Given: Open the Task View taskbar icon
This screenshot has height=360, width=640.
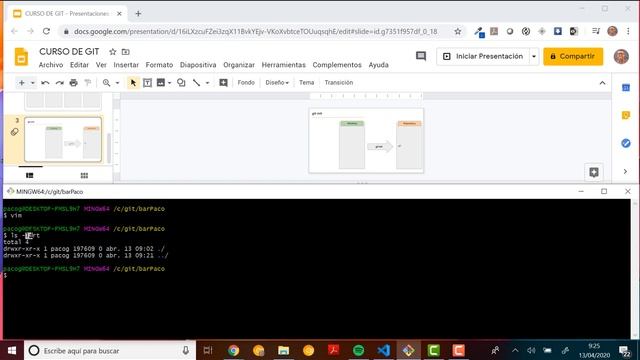Looking at the screenshot, I should click(x=208, y=350).
